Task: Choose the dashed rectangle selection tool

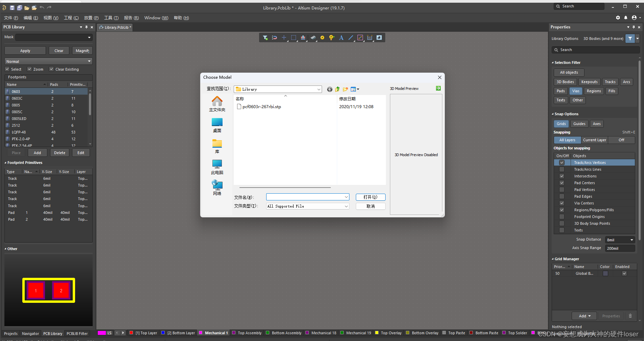Action: click(294, 38)
